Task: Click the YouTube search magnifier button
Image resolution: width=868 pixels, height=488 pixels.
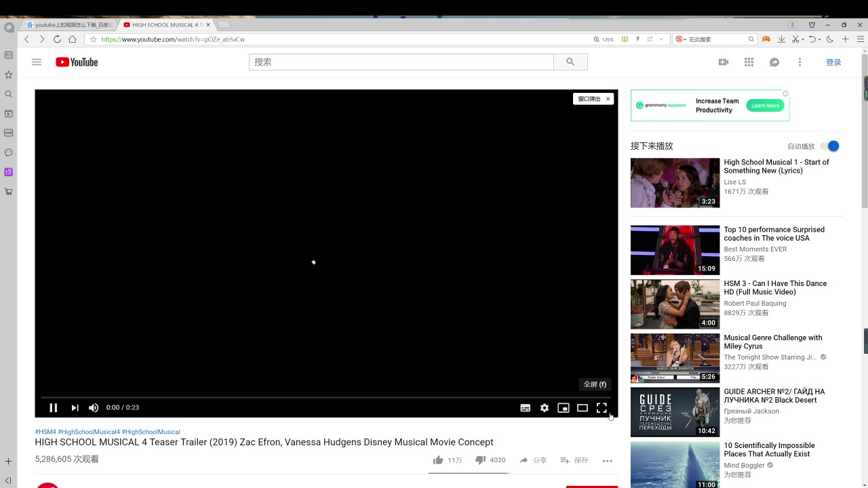Action: 570,62
